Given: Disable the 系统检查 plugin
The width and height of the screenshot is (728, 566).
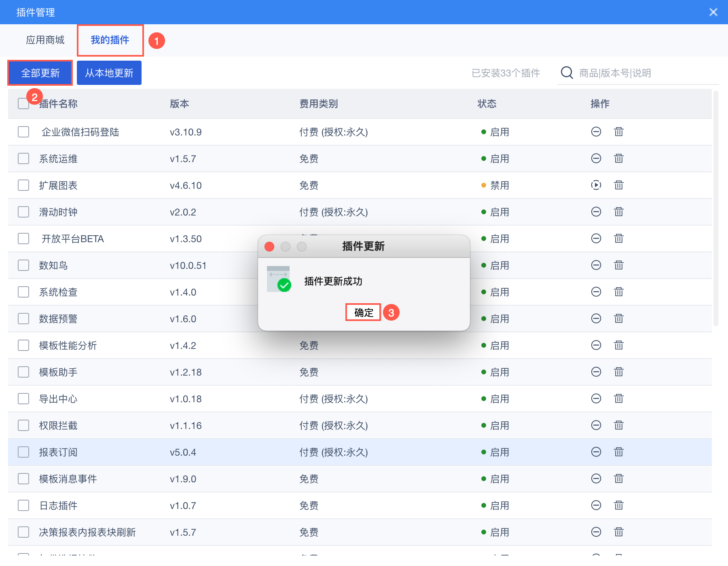Looking at the screenshot, I should tap(596, 292).
